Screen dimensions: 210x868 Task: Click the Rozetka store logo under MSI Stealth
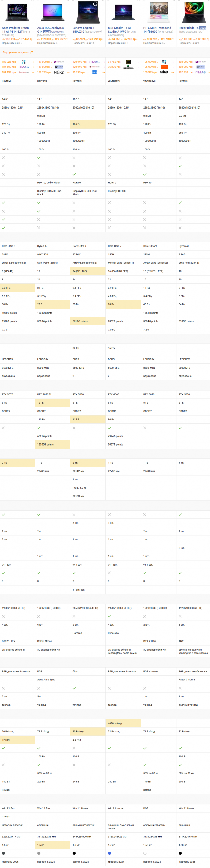tap(128, 68)
